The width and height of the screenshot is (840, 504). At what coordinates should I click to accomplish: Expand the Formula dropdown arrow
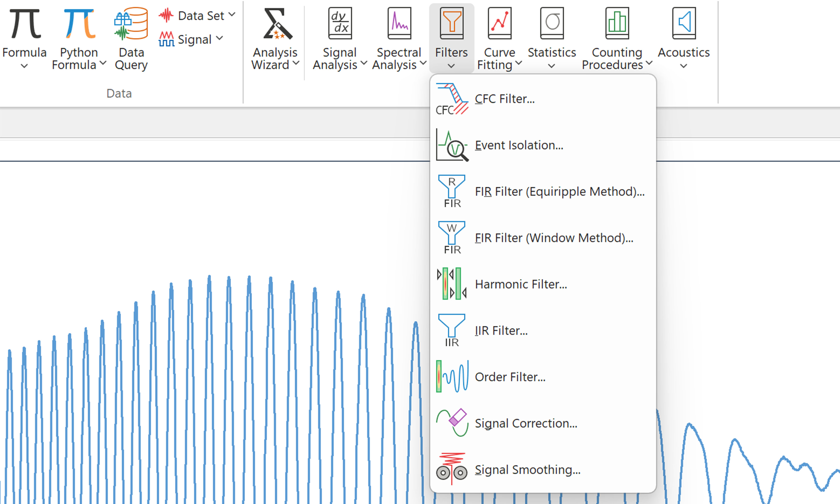tap(24, 66)
